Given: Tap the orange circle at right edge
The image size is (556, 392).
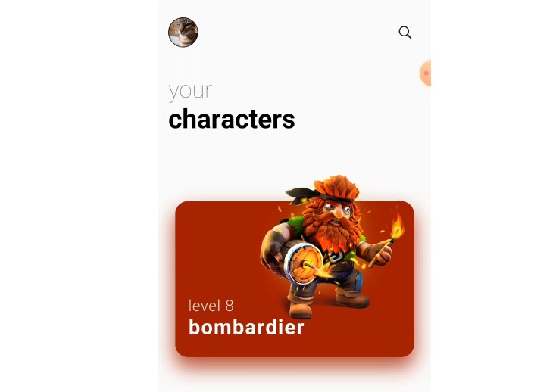Looking at the screenshot, I should pos(426,73).
